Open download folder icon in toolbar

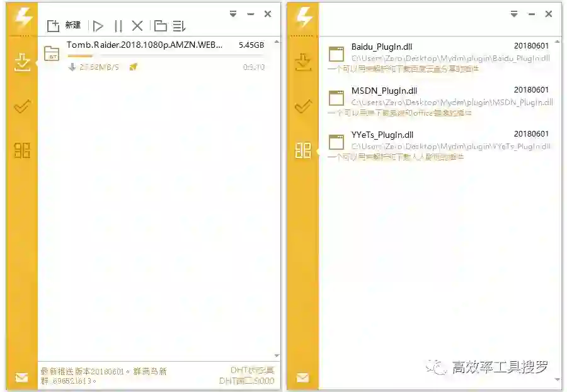160,26
